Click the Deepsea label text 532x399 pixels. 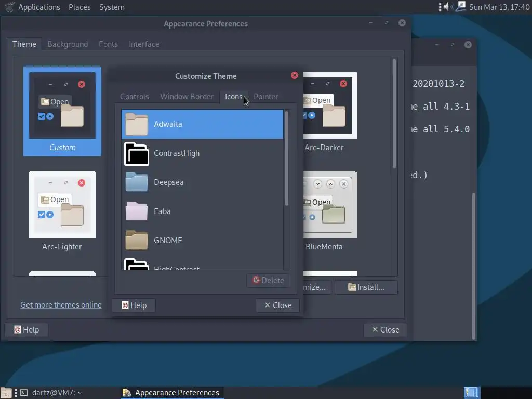[169, 182]
